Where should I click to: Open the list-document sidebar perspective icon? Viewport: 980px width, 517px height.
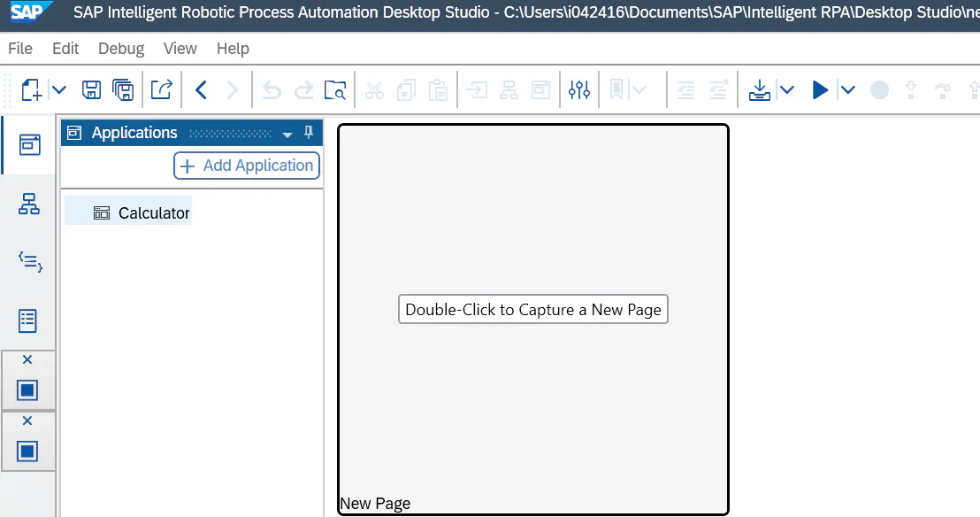[x=27, y=320]
